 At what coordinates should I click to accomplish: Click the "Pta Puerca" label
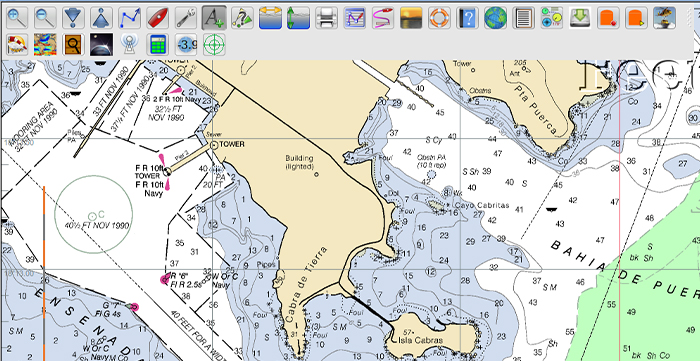click(x=535, y=110)
